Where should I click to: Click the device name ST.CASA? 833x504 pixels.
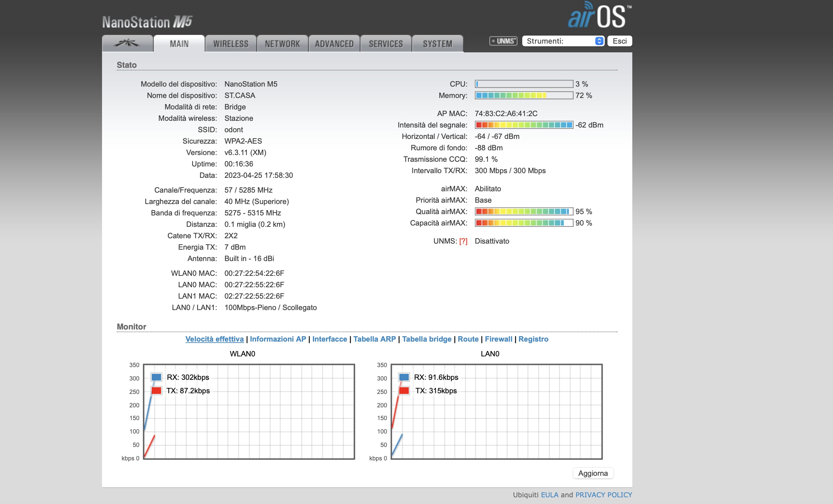(x=240, y=95)
